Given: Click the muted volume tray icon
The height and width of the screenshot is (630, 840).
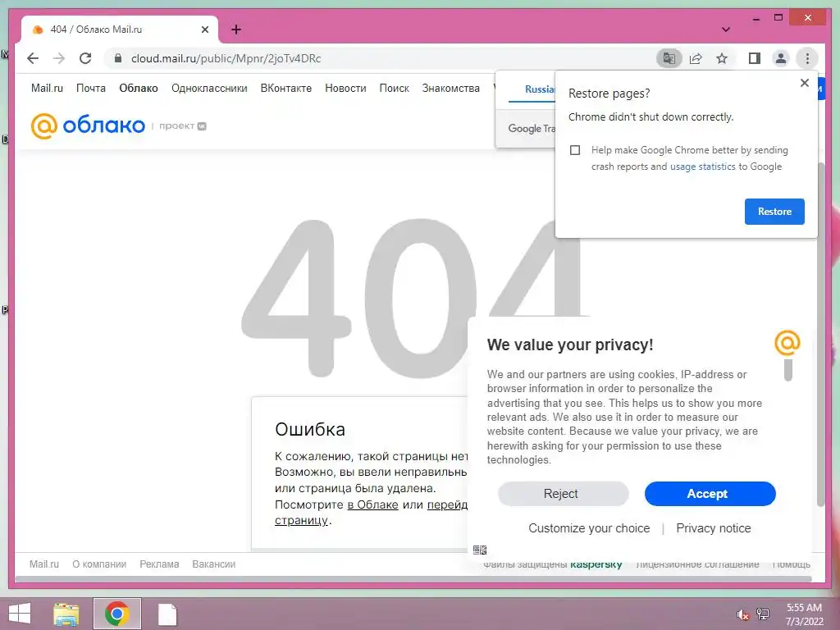Looking at the screenshot, I should 742,614.
